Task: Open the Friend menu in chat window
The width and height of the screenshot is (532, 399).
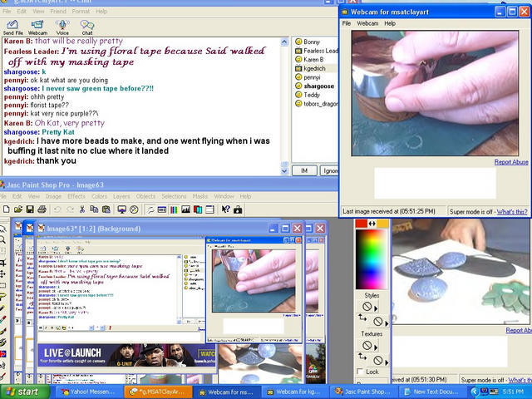Action: (58, 11)
